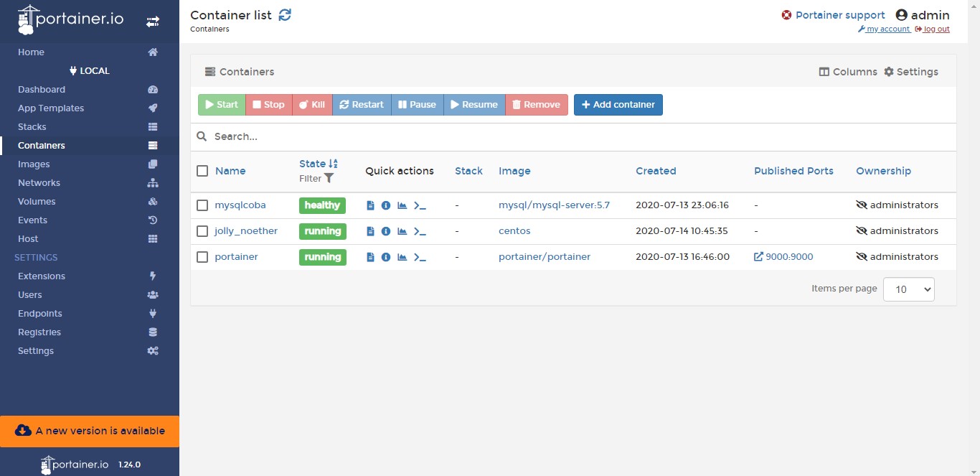Click the refresh icon beside Container list

coord(285,15)
